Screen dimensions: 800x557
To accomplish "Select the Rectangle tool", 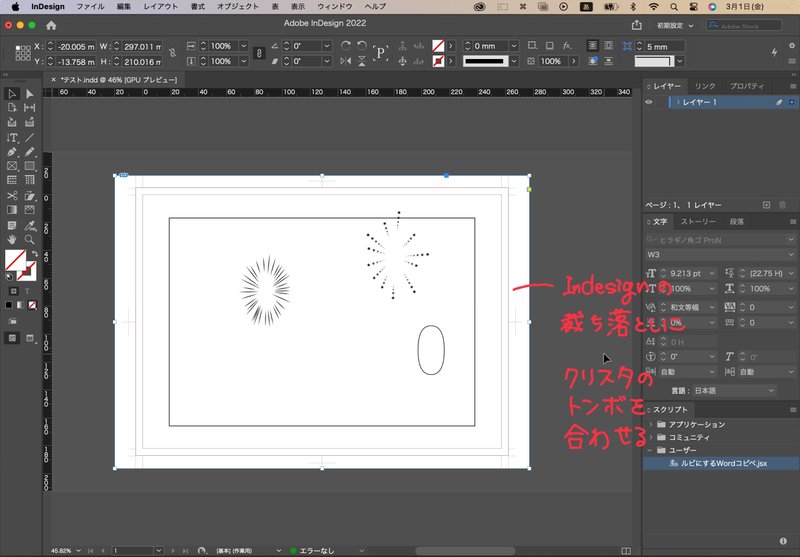I will [x=30, y=166].
